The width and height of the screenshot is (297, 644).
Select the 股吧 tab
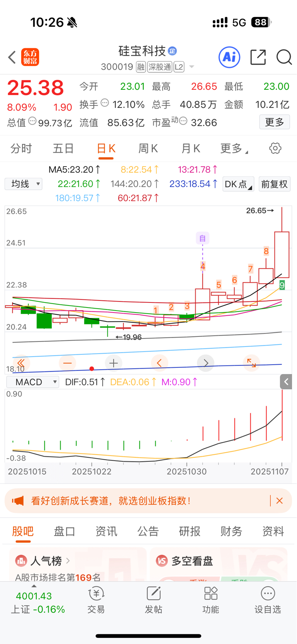23,531
